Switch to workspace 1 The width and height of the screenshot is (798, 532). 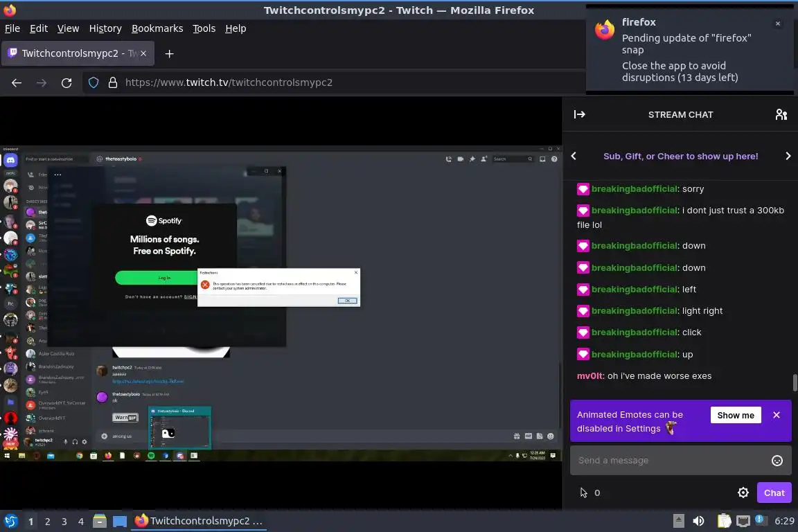click(30, 522)
